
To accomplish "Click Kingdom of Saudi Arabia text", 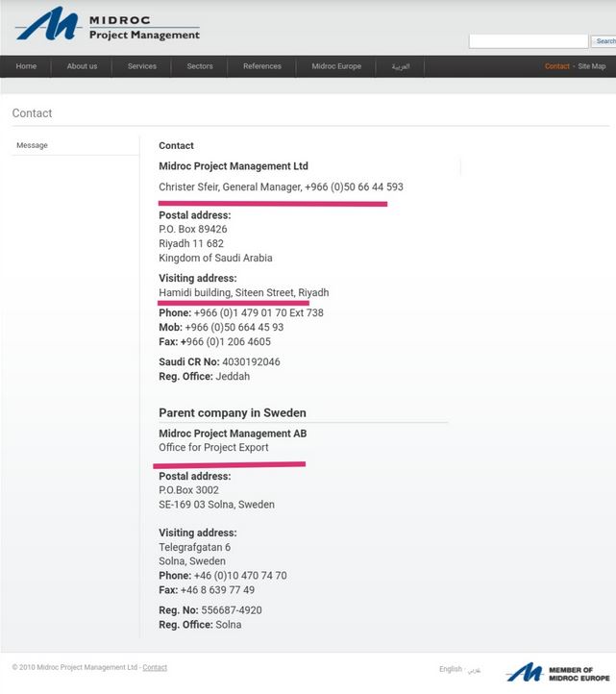I will pos(215,258).
